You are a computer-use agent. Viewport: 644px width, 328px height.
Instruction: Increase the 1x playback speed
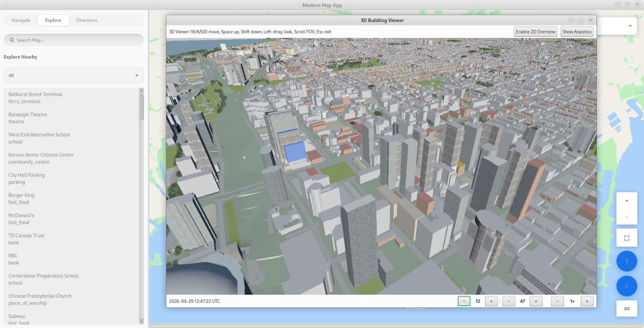[587, 301]
